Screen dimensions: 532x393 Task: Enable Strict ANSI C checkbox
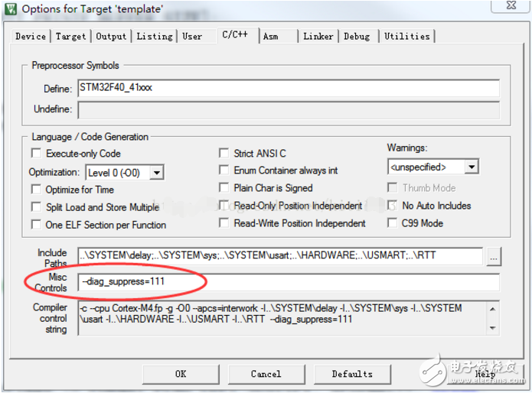(224, 154)
